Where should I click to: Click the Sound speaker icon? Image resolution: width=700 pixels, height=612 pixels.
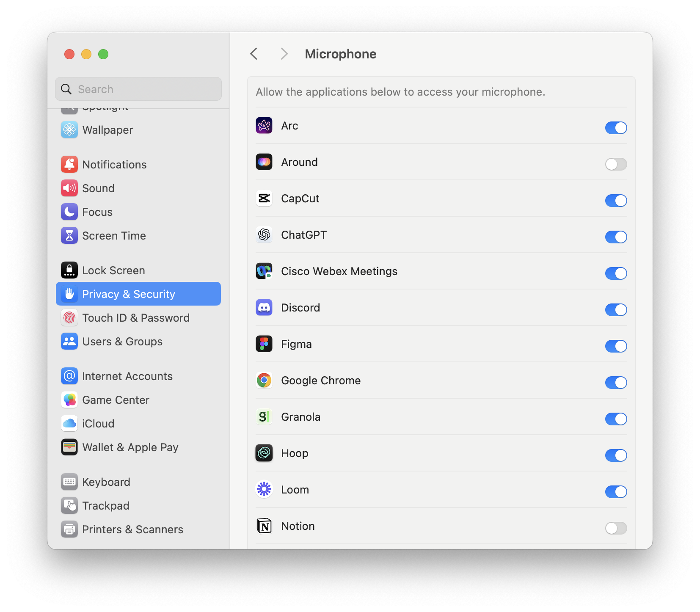(x=69, y=188)
